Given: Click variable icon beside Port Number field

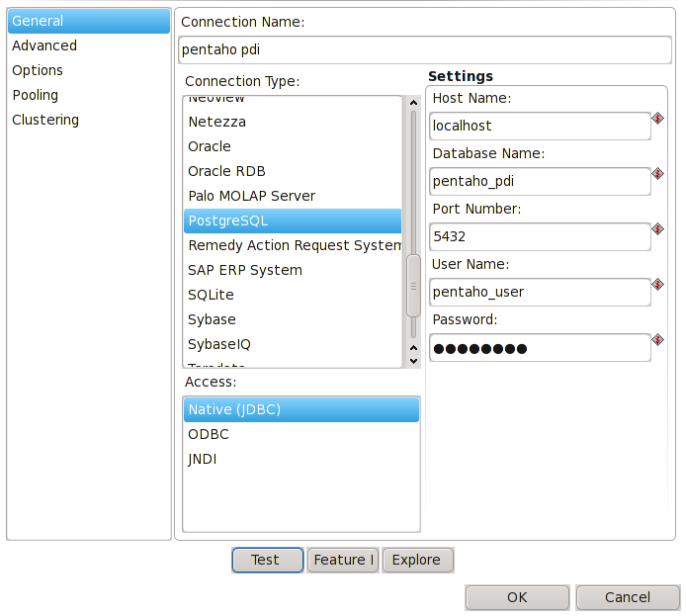Looking at the screenshot, I should click(657, 229).
